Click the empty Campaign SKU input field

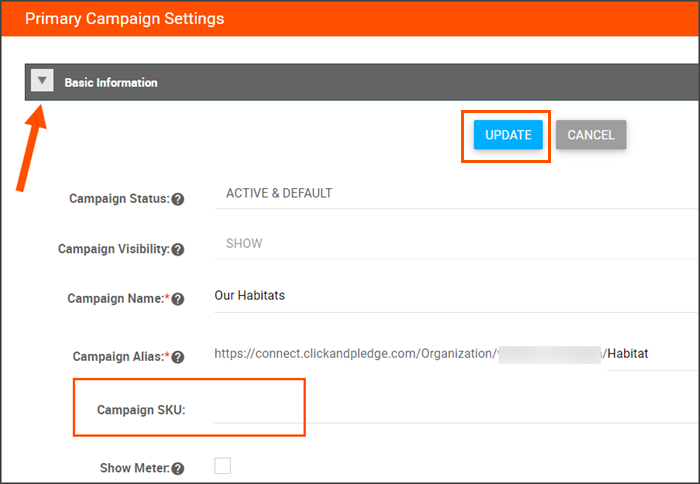coord(450,409)
